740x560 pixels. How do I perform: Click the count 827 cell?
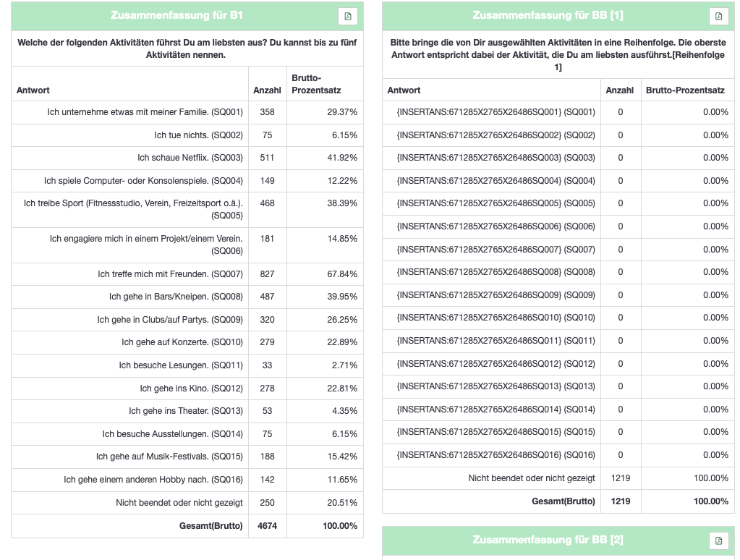coord(267,274)
